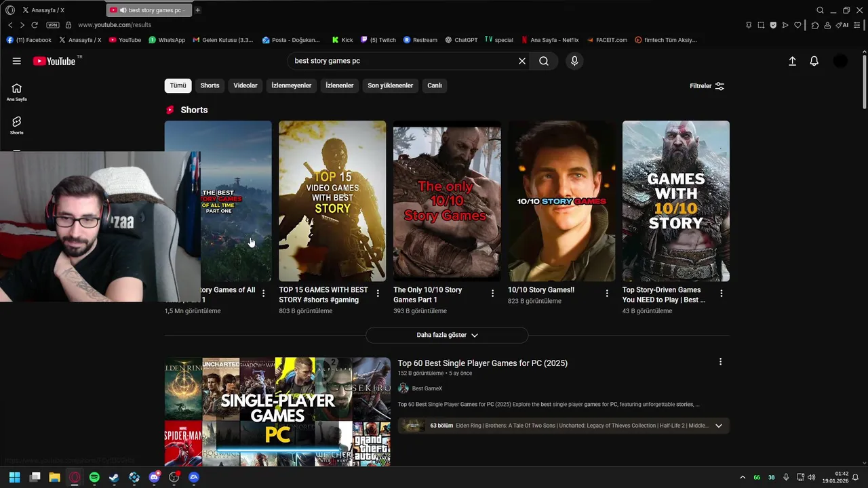This screenshot has height=488, width=868.
Task: Open the Opera AI assistant icon
Action: (x=842, y=25)
